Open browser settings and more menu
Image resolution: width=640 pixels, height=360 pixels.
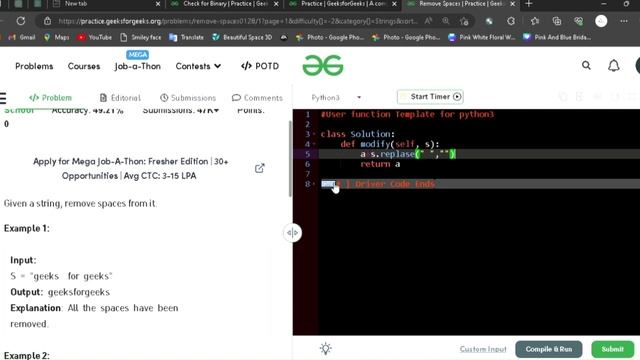624,21
